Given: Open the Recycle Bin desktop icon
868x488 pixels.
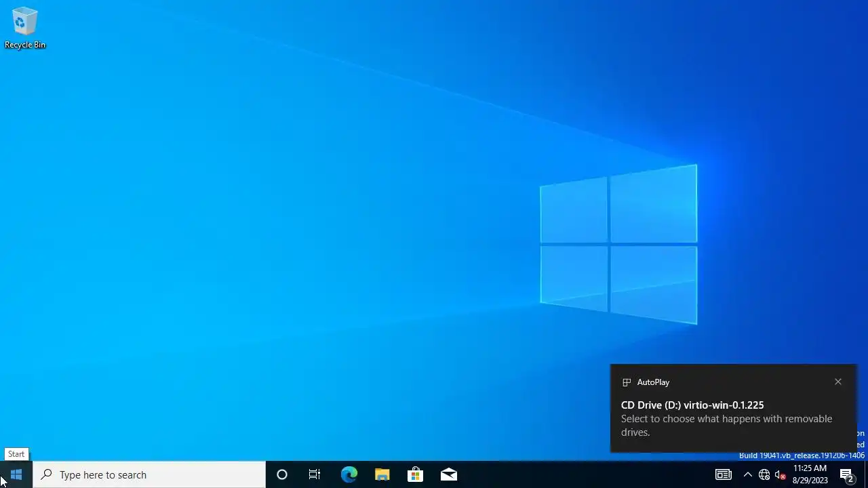Looking at the screenshot, I should (24, 28).
